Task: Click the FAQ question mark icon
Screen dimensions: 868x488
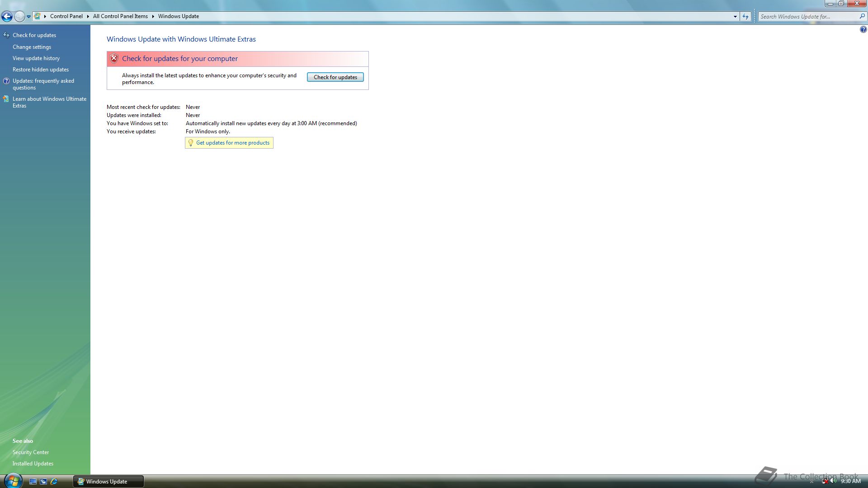Action: 6,81
